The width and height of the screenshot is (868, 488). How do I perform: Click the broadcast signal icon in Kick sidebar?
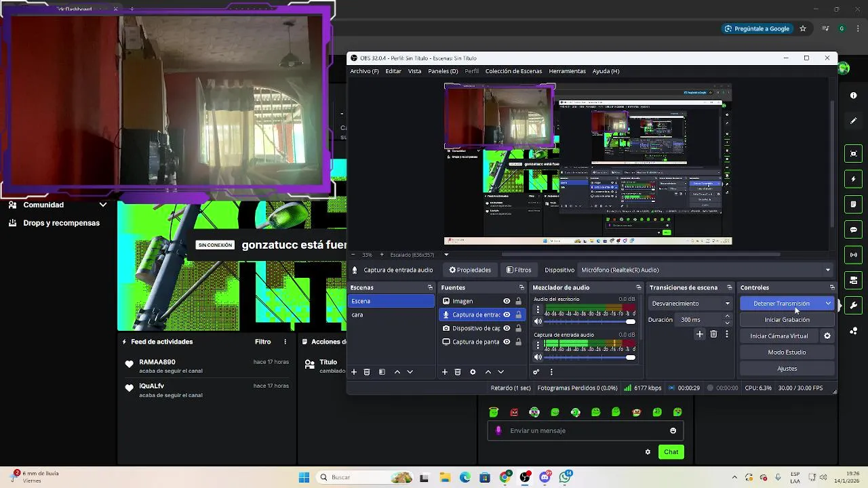tap(853, 255)
